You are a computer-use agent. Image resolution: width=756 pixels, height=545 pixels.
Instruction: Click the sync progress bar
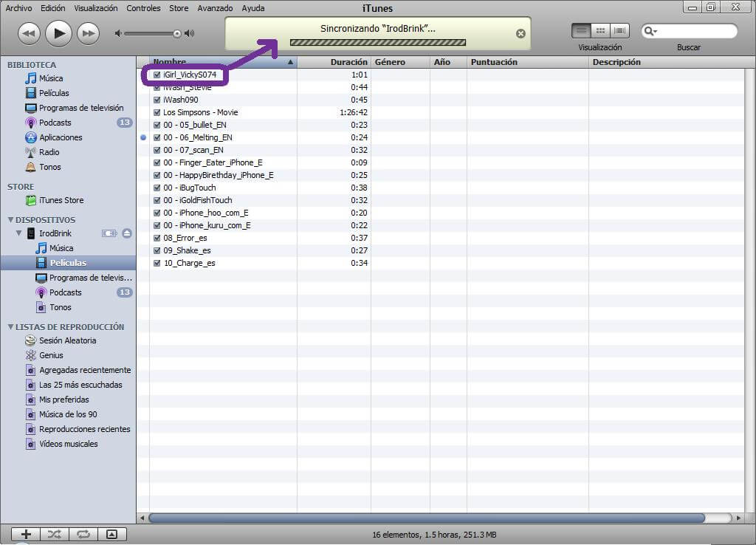pos(378,42)
